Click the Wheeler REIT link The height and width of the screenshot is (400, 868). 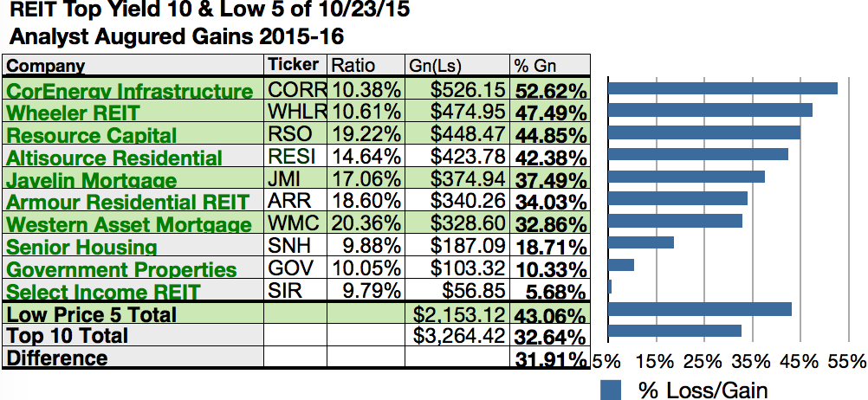pos(73,113)
